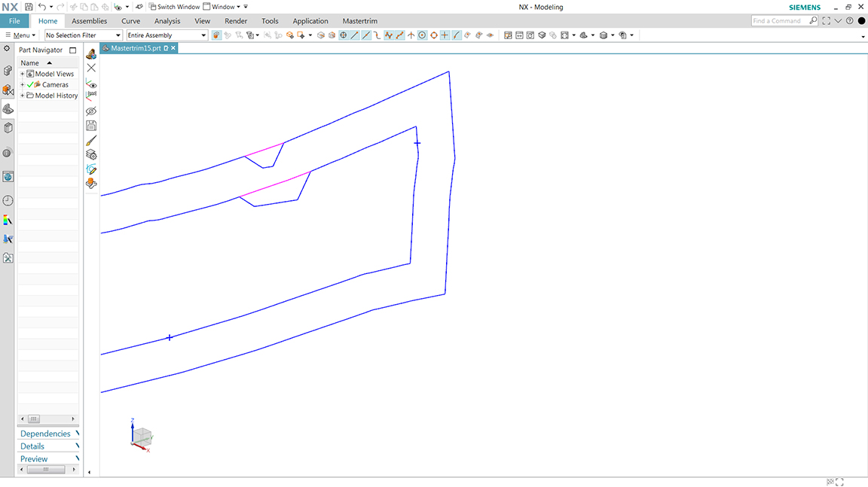Open the Analysis ribbon tab

point(167,21)
